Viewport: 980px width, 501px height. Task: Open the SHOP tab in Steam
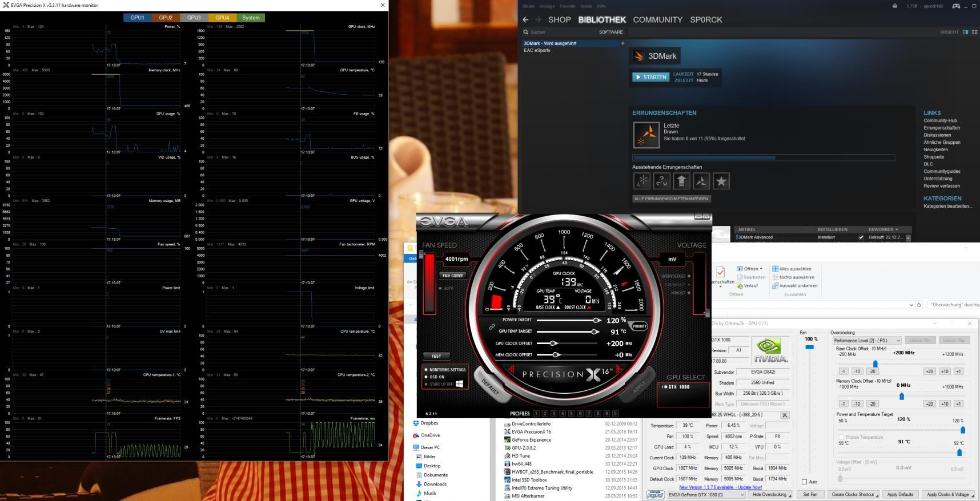[x=559, y=19]
